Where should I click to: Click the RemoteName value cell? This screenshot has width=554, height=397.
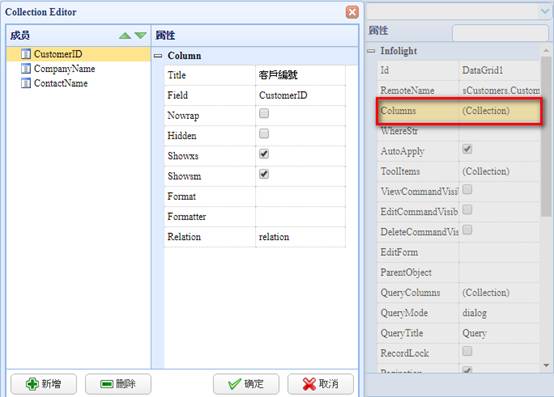click(x=500, y=90)
